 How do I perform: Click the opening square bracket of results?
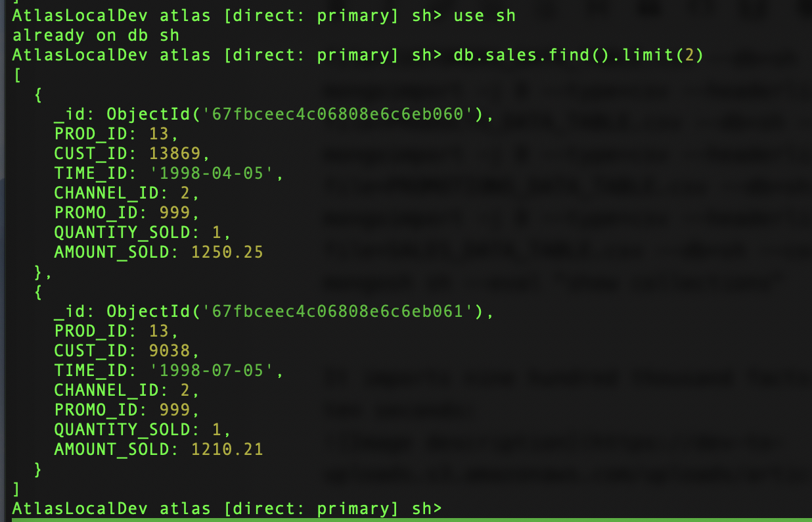click(x=17, y=74)
